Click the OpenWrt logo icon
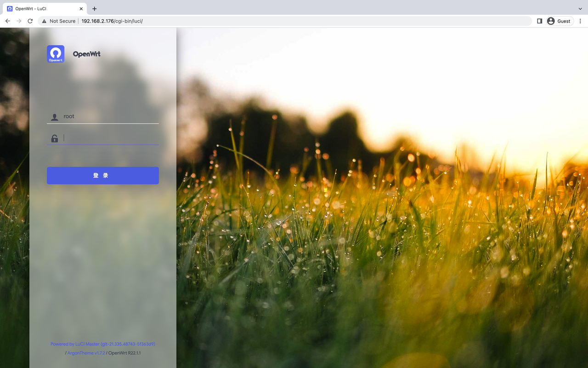 pyautogui.click(x=55, y=53)
